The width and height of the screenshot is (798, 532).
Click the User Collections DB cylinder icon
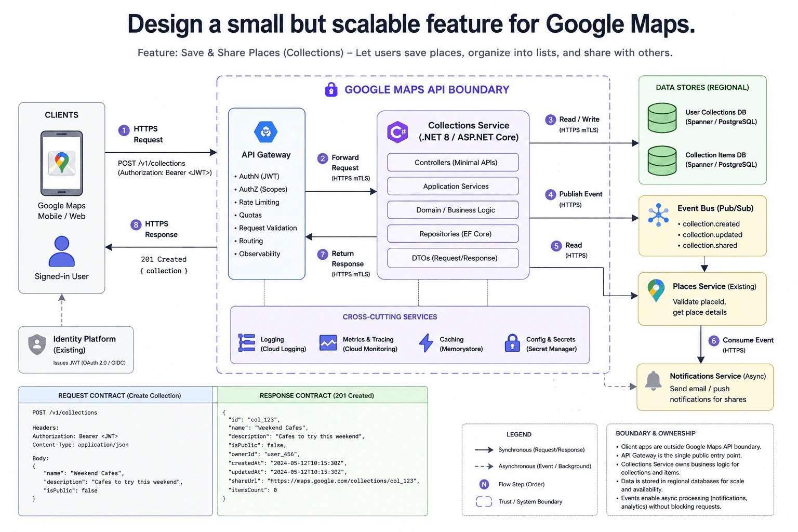(662, 117)
